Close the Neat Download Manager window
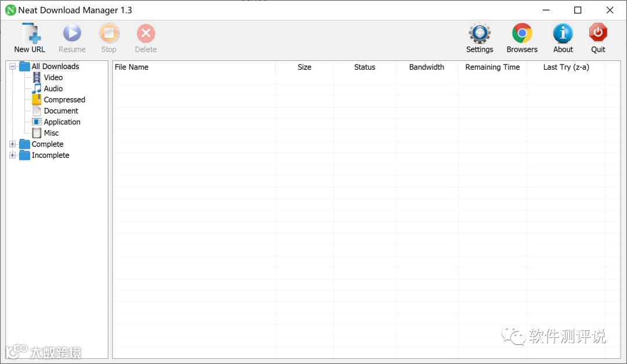 (610, 10)
